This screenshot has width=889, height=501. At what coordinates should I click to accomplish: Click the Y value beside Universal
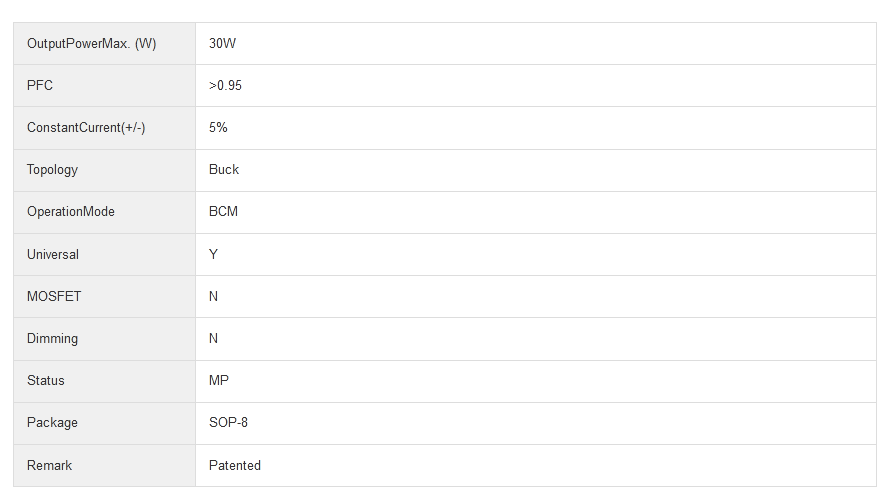tap(213, 255)
